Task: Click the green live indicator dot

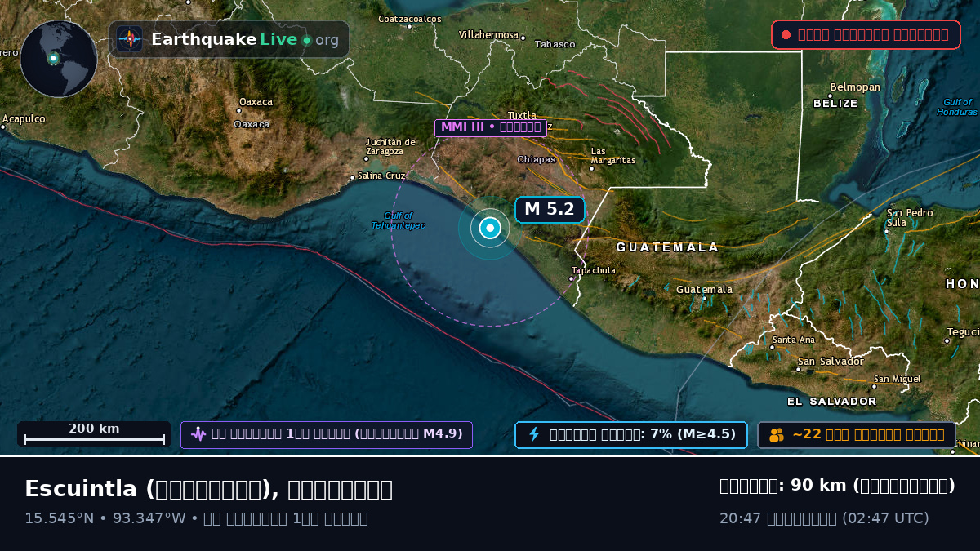Action: point(306,40)
